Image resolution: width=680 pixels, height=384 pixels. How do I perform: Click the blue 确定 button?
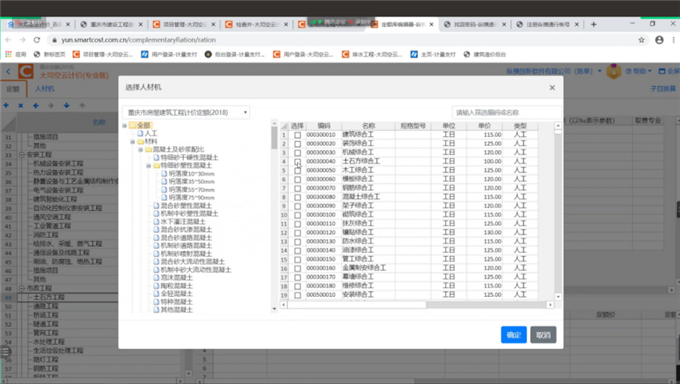[x=514, y=335]
